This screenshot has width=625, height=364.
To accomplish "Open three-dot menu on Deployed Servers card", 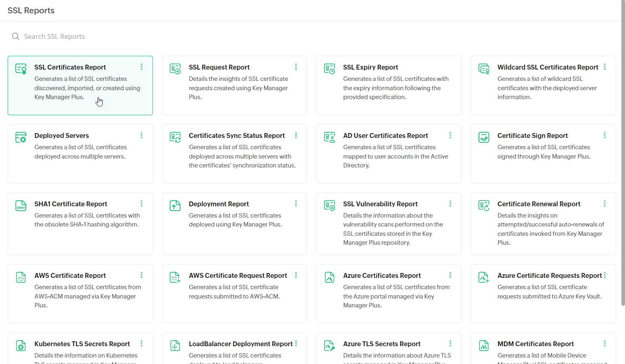I will pos(142,135).
